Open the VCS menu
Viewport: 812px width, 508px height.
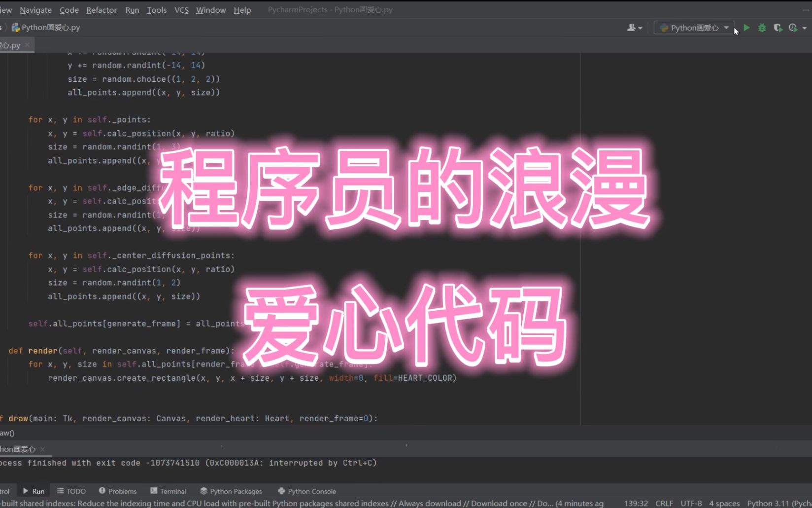pyautogui.click(x=181, y=10)
